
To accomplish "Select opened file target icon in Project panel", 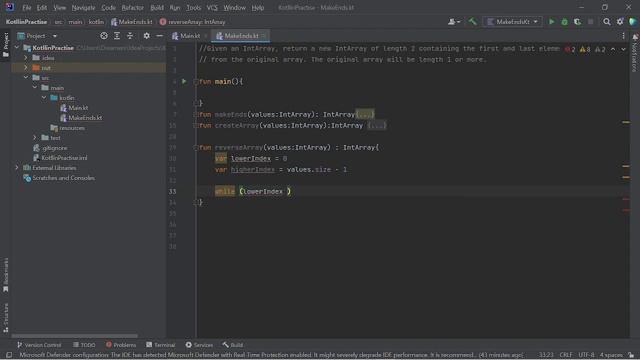I will [x=104, y=36].
